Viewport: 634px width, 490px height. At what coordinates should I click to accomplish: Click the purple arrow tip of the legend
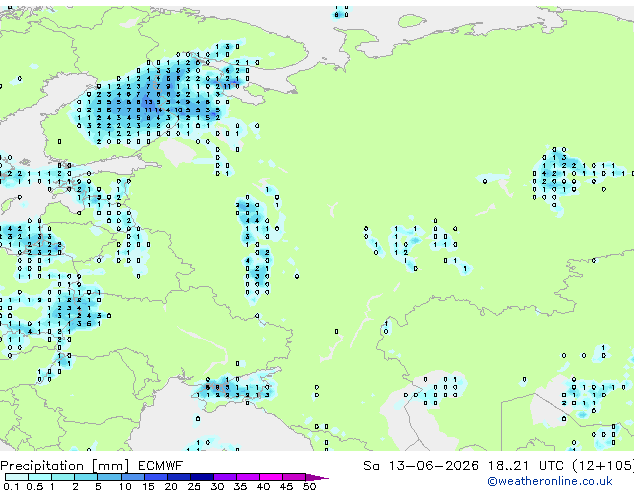pos(317,477)
